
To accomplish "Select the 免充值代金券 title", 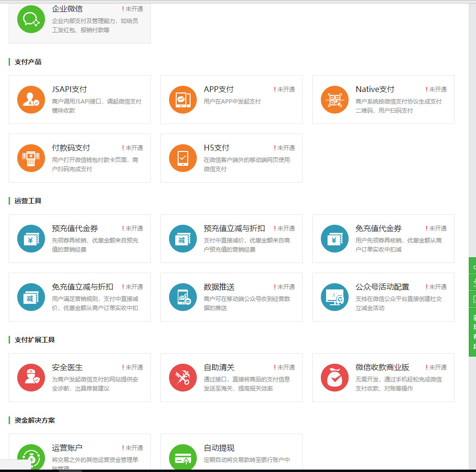I will (x=379, y=229).
